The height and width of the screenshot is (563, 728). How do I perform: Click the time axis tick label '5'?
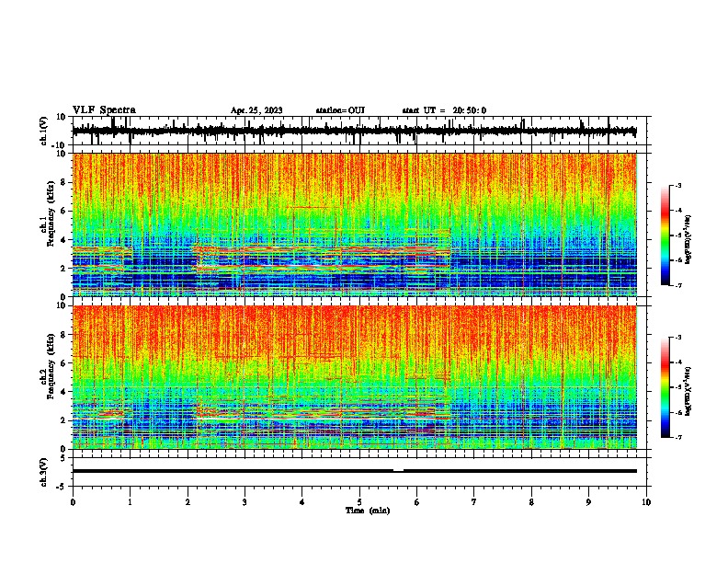click(359, 502)
